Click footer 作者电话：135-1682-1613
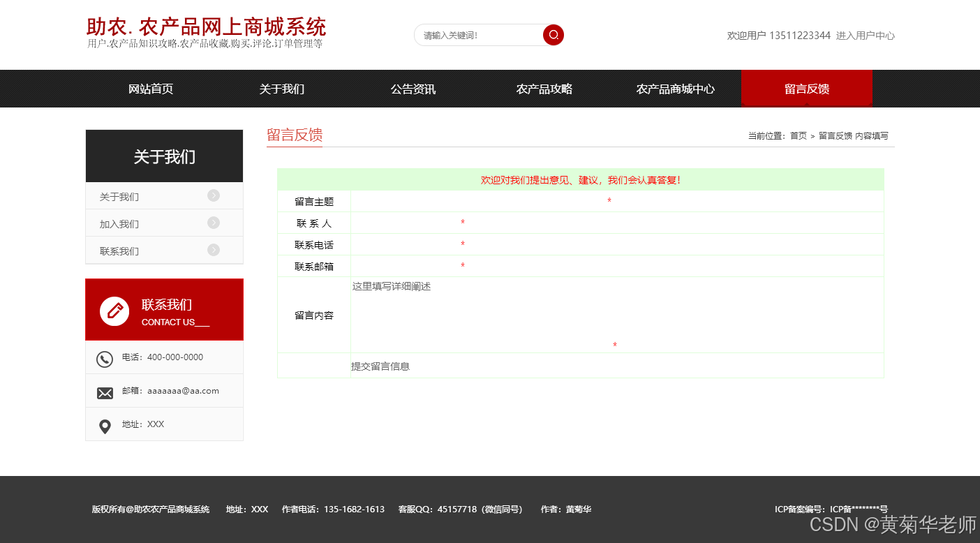This screenshot has height=543, width=980. click(333, 509)
